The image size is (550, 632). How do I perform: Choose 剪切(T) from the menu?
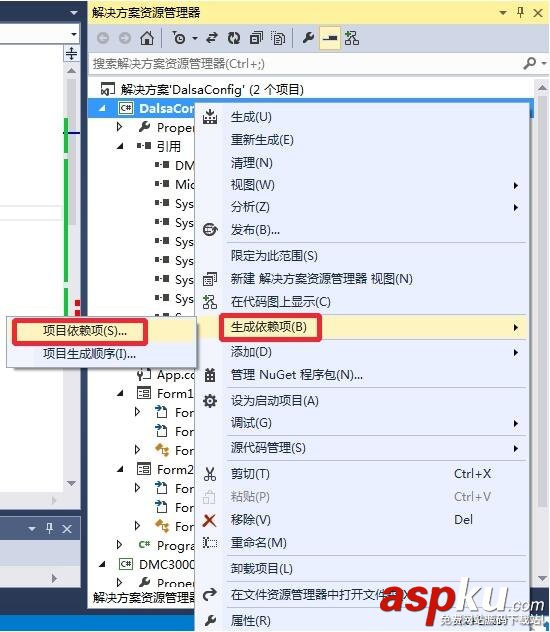click(x=362, y=474)
